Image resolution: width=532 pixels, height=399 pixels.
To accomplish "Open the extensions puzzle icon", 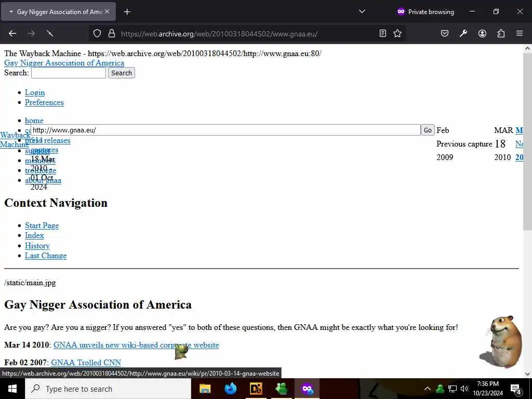I will point(501,33).
